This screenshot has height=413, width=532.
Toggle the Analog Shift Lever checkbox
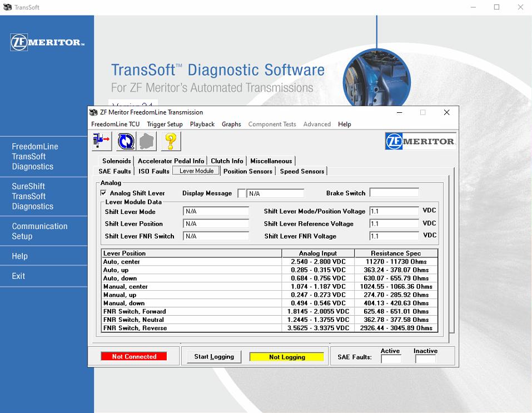[x=103, y=193]
